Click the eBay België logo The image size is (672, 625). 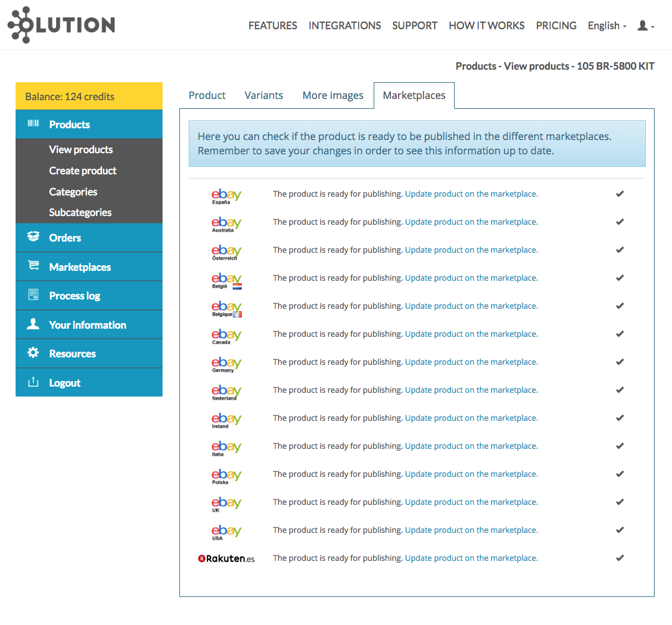pos(226,280)
